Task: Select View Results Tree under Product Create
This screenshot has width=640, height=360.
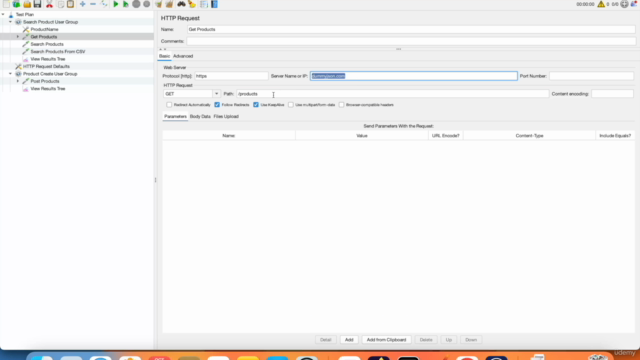Action: (x=48, y=89)
